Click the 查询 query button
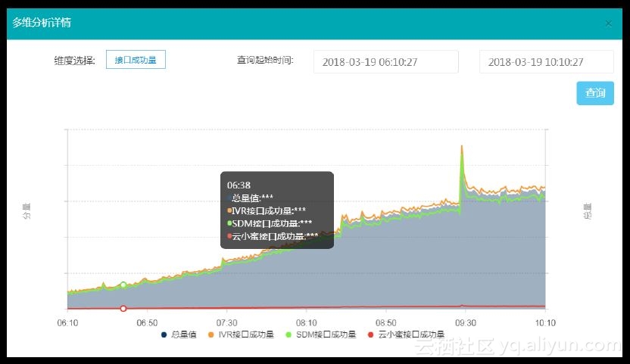Screen dimensions: 630x364 (595, 93)
